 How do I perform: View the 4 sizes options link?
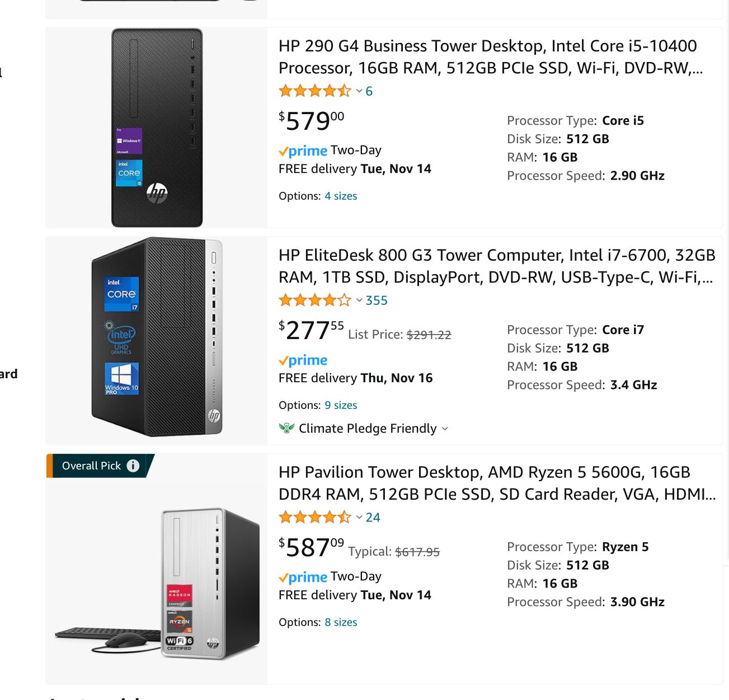[x=341, y=196]
